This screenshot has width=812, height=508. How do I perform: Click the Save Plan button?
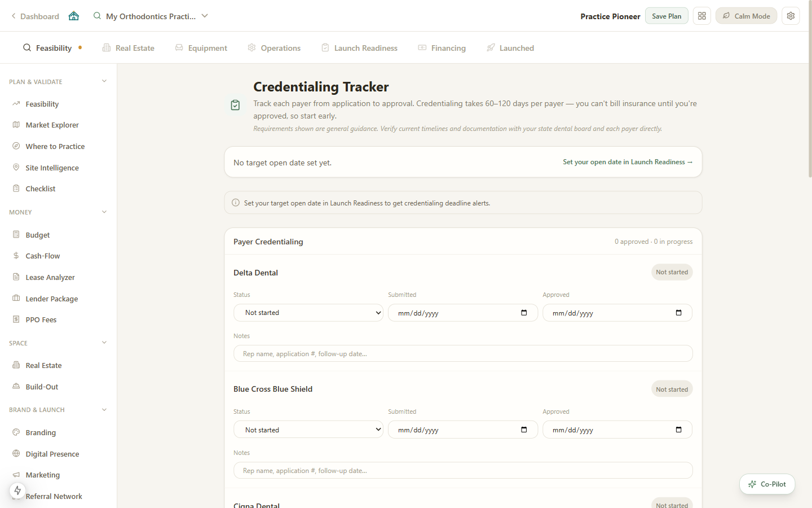[x=667, y=16]
